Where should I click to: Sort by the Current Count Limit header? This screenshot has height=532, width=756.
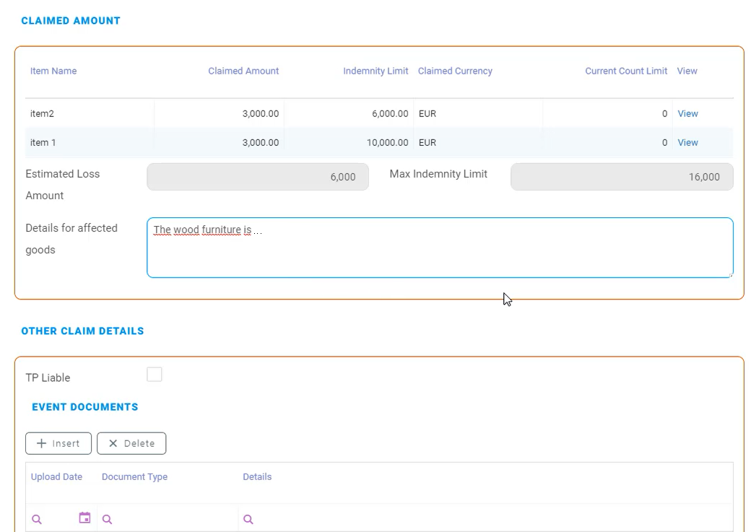pos(626,71)
